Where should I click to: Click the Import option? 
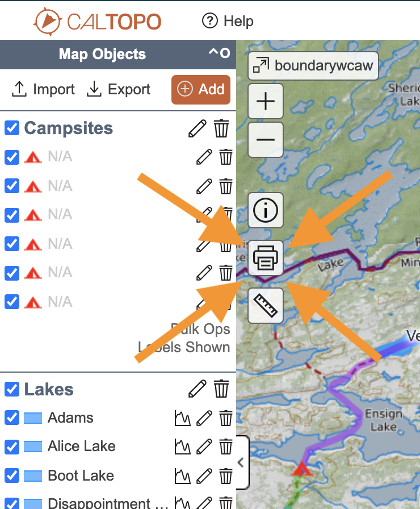[43, 89]
